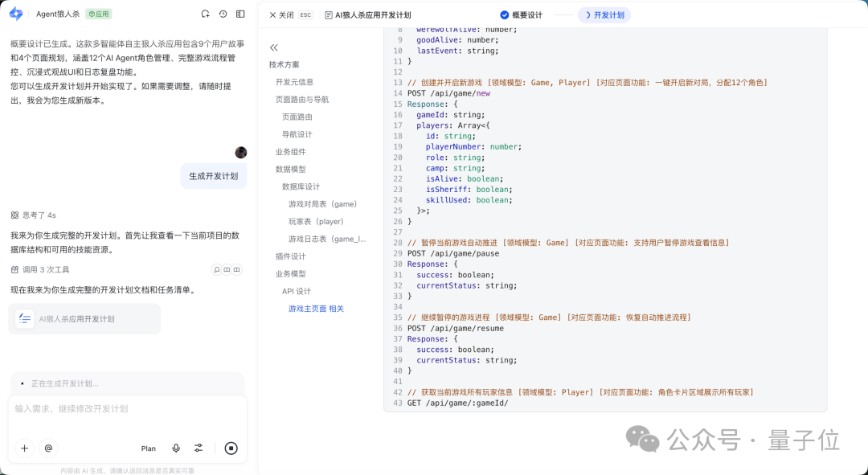Viewport: 868px width, 475px height.
Task: Start a new chat with the plus-bubble icon
Action: coord(206,14)
